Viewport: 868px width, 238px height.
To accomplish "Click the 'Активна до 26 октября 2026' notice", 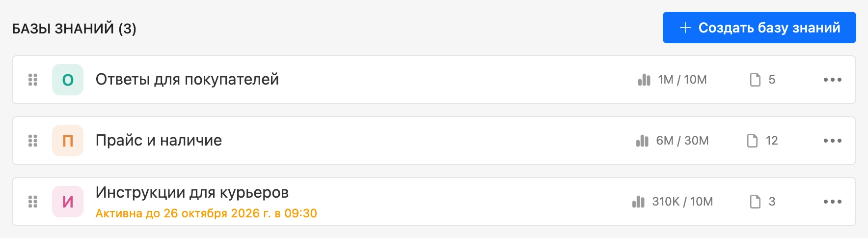I will [x=206, y=213].
